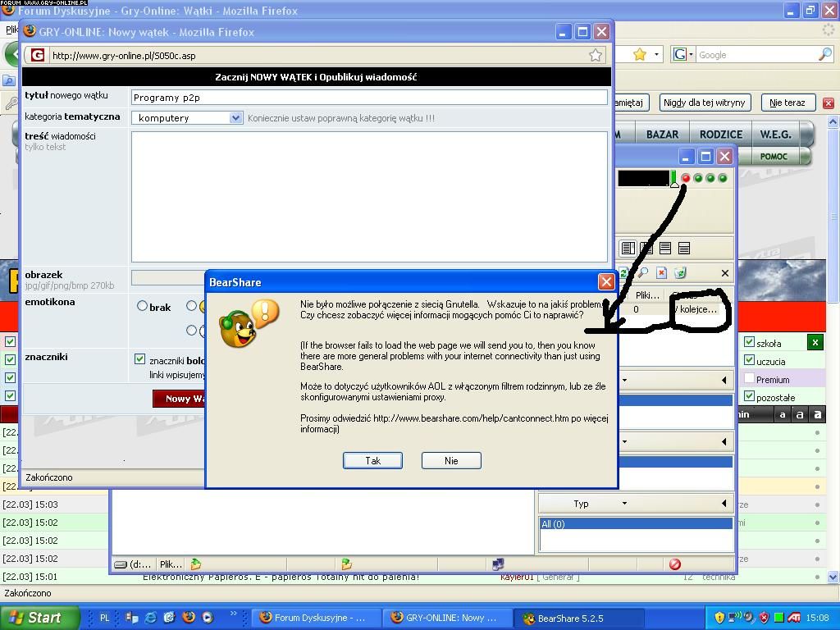Click the 'Nigdy dla tej witryny' button
This screenshot has width=840, height=630.
704,103
